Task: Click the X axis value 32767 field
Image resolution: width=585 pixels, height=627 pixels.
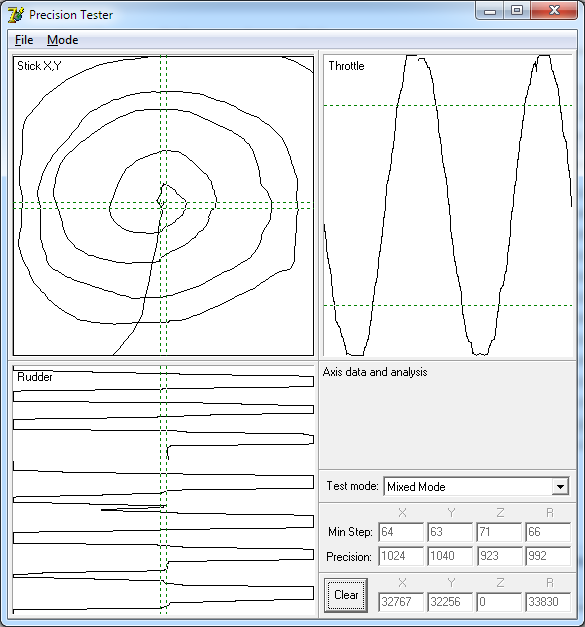Action: (x=401, y=602)
